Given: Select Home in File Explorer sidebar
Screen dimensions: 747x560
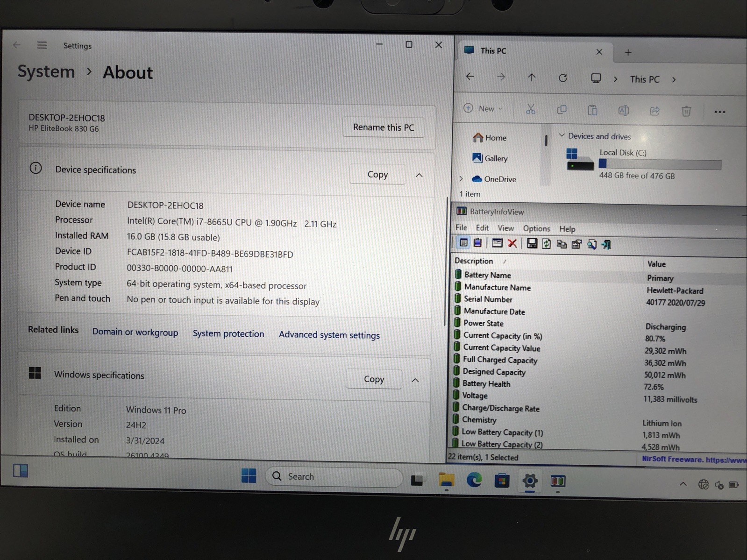Looking at the screenshot, I should 490,137.
